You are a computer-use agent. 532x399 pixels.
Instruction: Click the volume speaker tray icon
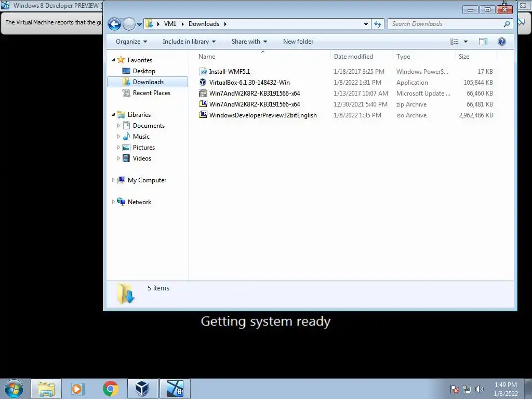click(480, 389)
